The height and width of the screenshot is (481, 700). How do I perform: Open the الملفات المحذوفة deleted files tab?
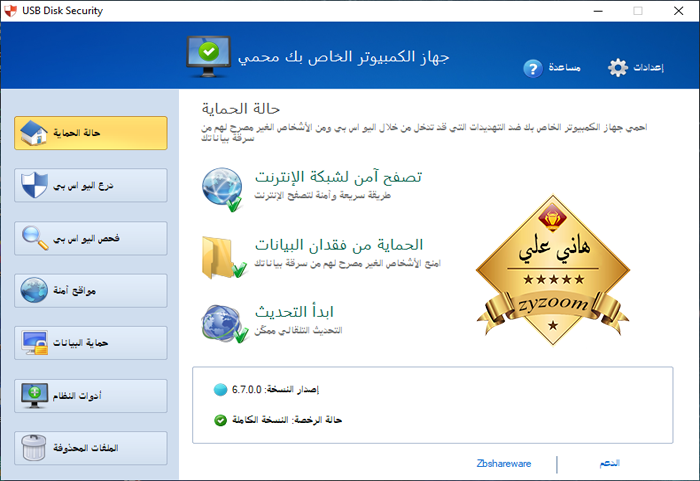tap(91, 448)
